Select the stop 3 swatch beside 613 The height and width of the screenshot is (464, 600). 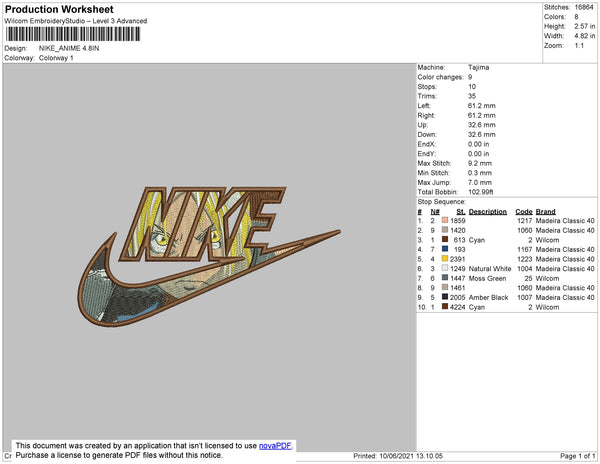445,239
